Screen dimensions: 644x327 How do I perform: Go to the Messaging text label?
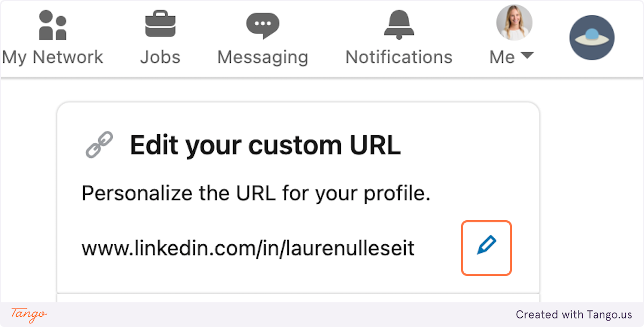tap(262, 57)
